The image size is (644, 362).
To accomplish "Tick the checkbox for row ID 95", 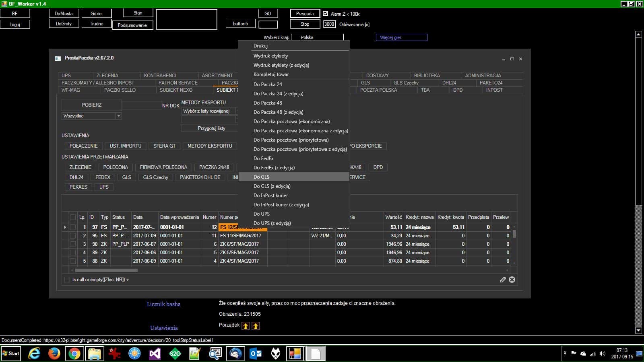I will [x=73, y=236].
